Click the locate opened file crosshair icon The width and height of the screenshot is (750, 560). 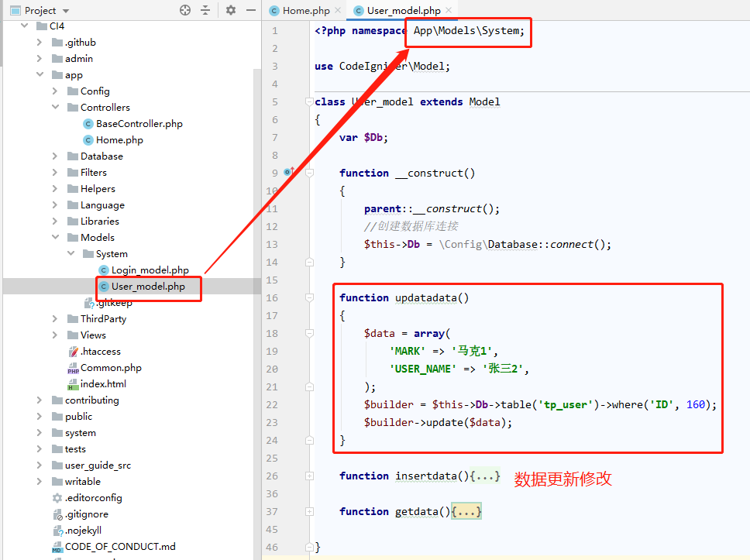pos(185,10)
